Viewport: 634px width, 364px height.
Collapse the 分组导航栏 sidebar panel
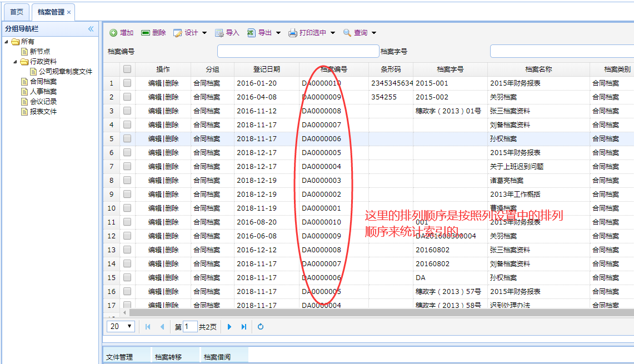91,29
